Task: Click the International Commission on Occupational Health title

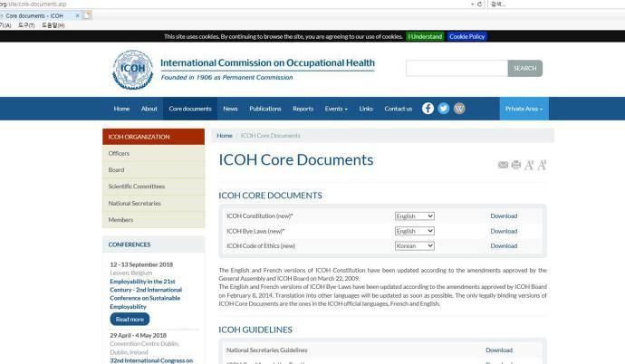Action: [267, 62]
